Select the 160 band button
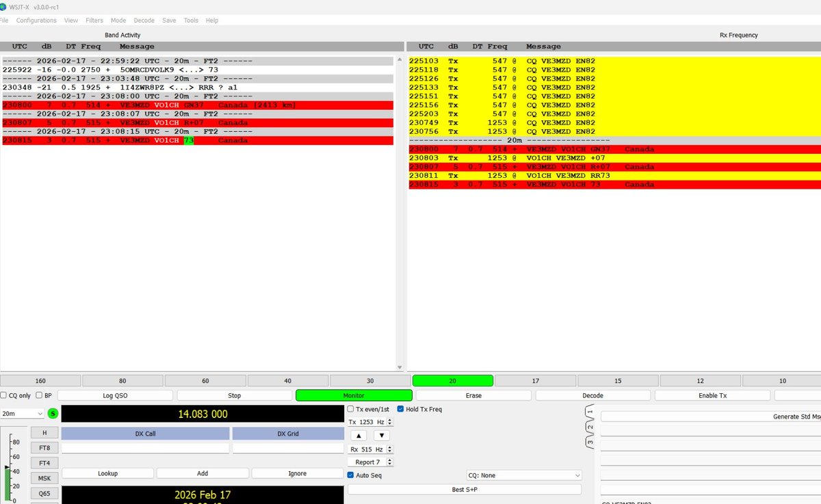Viewport: 821px width, 504px height. (40, 381)
